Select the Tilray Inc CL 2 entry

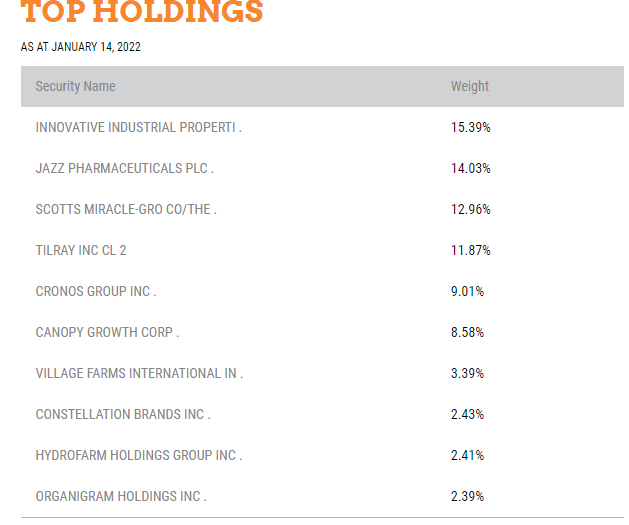click(x=81, y=250)
